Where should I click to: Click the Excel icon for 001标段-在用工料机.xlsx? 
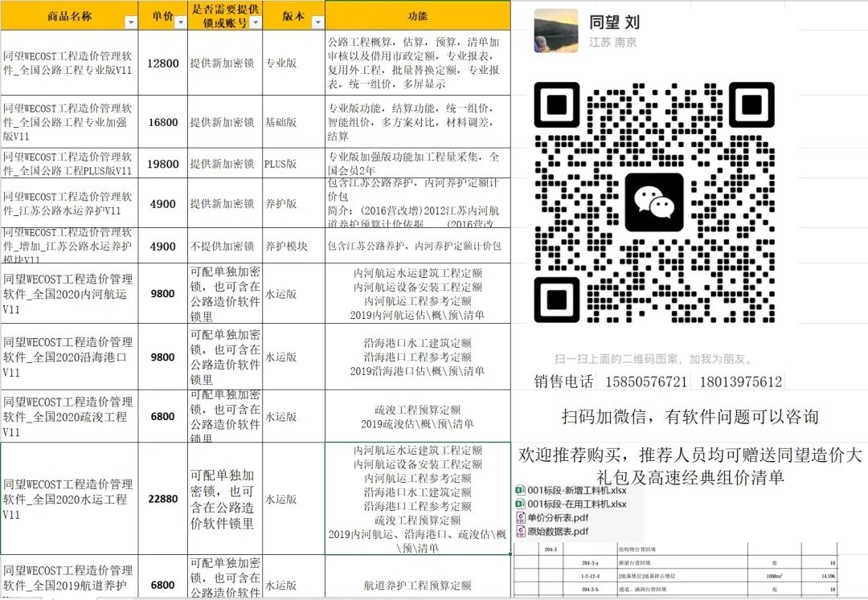tap(520, 504)
